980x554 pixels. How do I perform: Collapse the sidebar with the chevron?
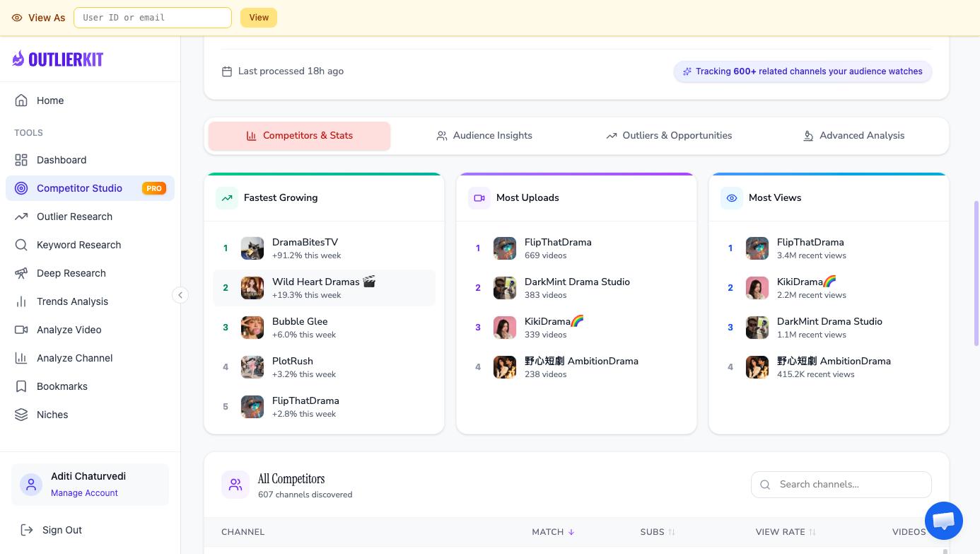coord(180,295)
